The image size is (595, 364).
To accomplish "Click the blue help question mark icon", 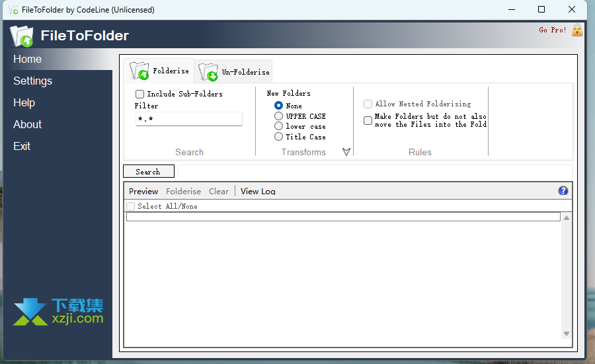I will pyautogui.click(x=563, y=191).
